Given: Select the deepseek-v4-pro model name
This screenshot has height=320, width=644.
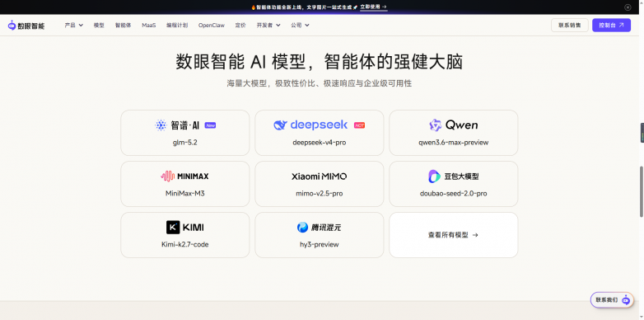Looking at the screenshot, I should pyautogui.click(x=320, y=143).
